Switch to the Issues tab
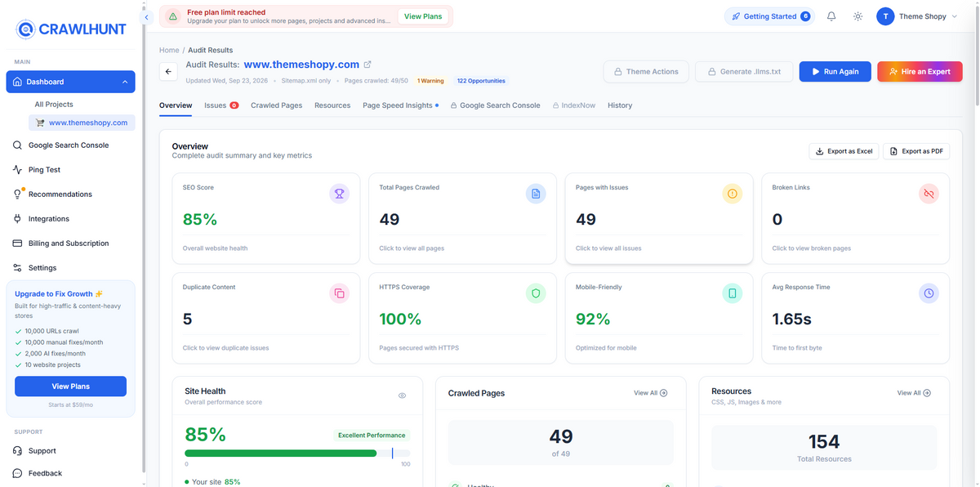Viewport: 980px width, 487px height. click(221, 105)
